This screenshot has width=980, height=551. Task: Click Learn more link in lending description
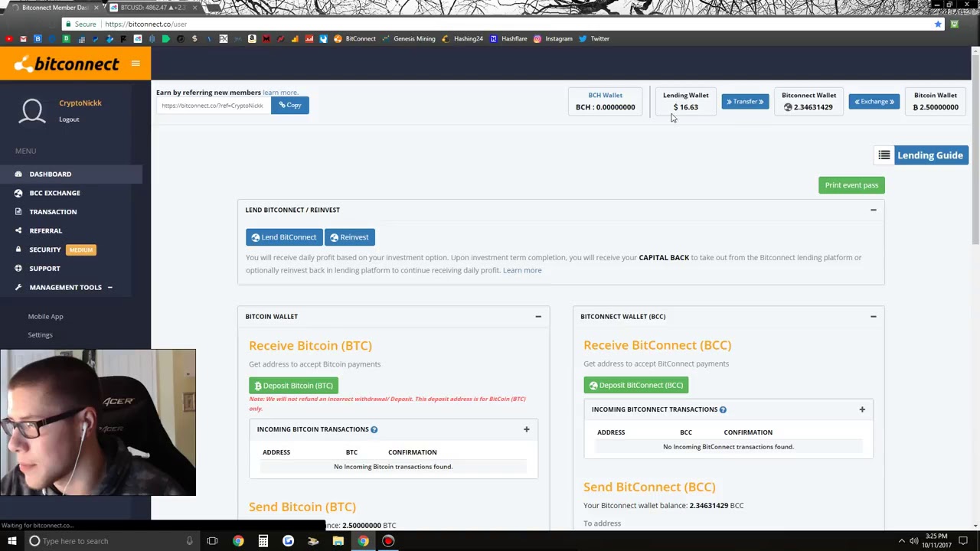coord(522,270)
